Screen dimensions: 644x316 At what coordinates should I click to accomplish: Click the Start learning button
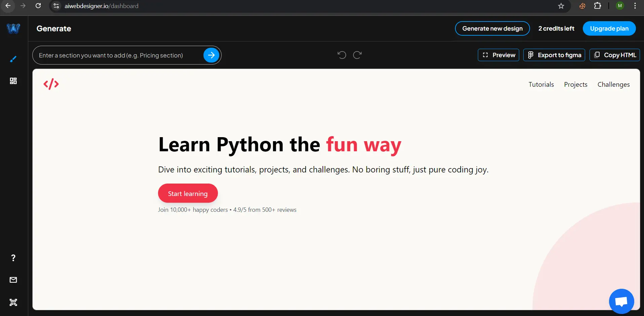pyautogui.click(x=188, y=193)
